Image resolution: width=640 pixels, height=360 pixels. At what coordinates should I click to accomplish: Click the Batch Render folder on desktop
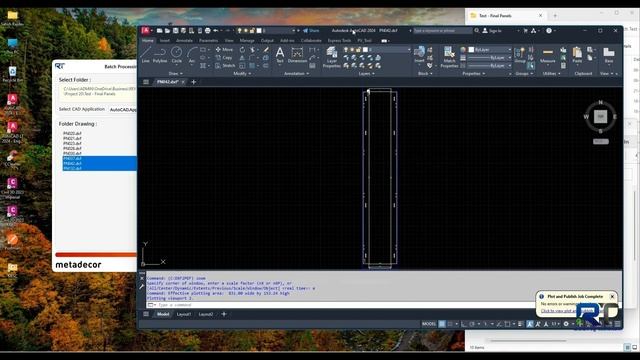click(x=12, y=18)
